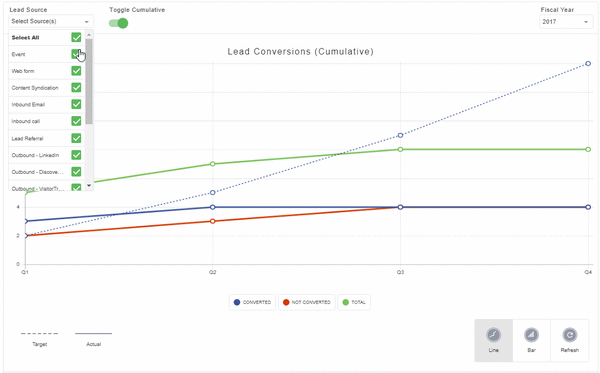Click the source list scrollbar thumb
Screen dimensions: 600x373
[x=89, y=81]
